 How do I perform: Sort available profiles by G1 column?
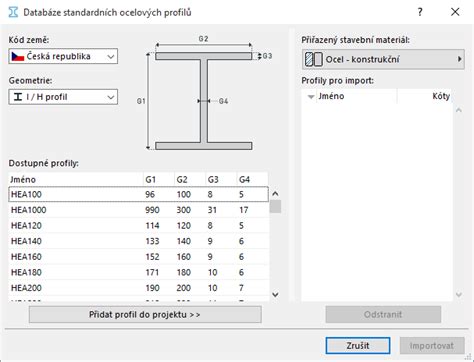[158, 179]
